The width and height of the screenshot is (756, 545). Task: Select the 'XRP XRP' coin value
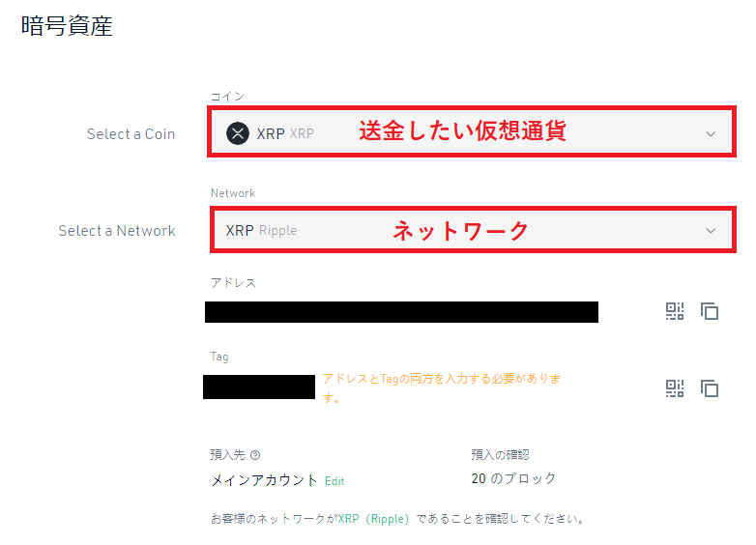tap(285, 133)
